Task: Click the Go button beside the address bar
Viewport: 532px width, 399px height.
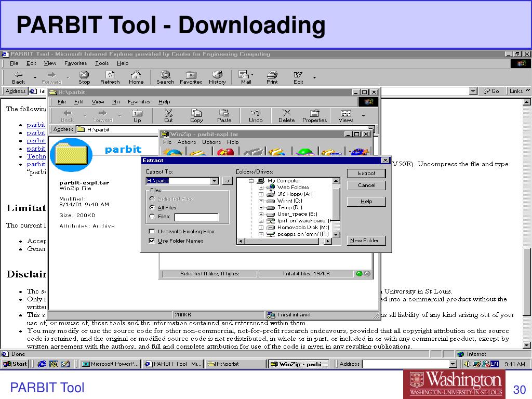Action: 491,91
